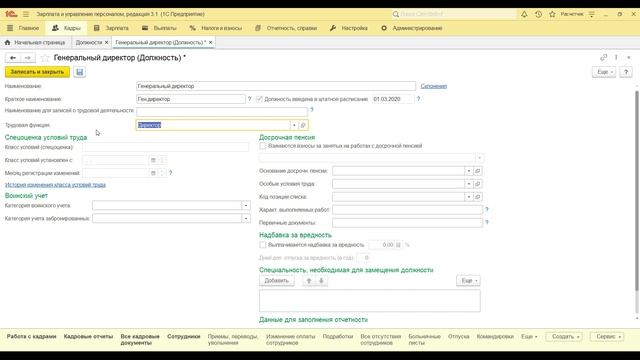Open Еще in bottom navigation bar
The image size is (640, 360).
coord(529,337)
